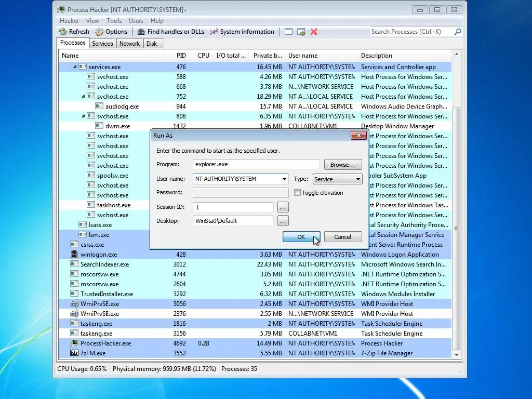Viewport: 532px width, 399px height.
Task: Click the Desktop browse ellipsis button
Action: point(283,221)
